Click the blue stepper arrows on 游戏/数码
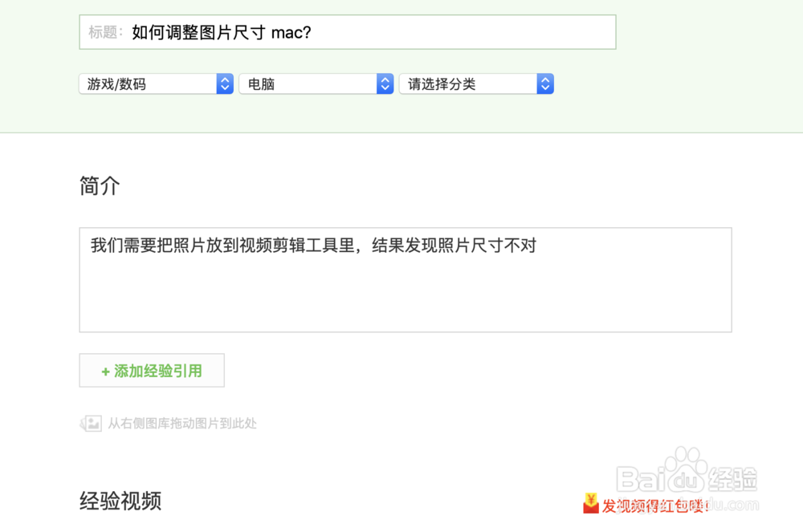Viewport: 803px width, 532px height. (x=225, y=84)
